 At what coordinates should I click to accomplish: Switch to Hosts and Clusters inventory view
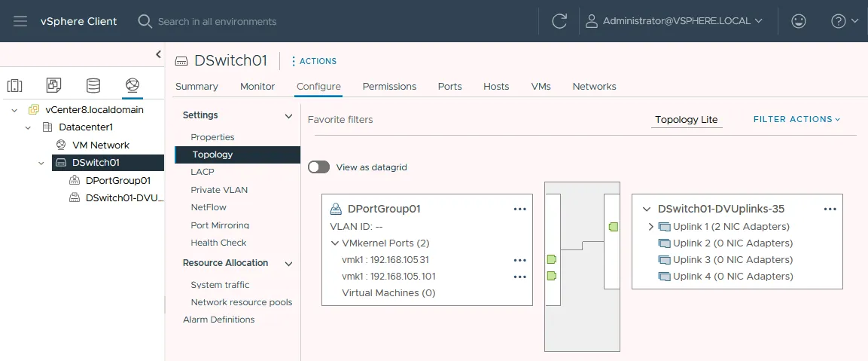tap(14, 85)
